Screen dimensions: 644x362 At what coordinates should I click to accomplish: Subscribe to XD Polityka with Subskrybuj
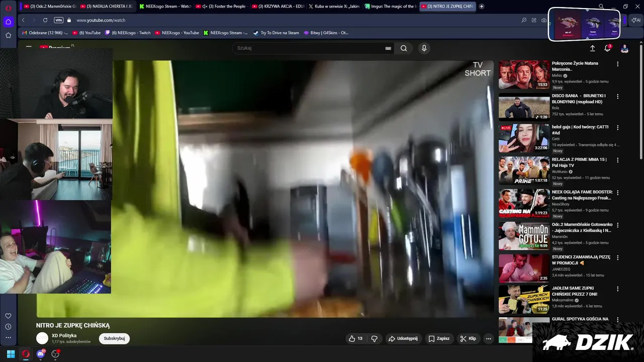click(x=114, y=338)
